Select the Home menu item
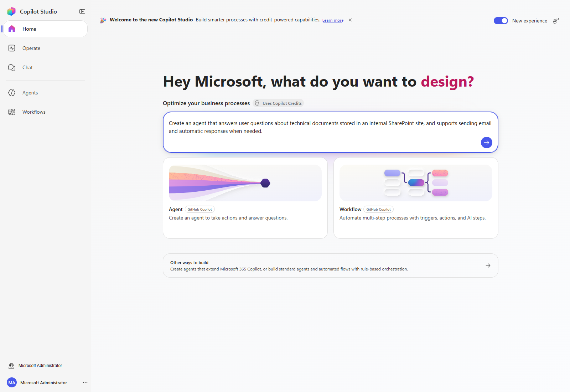Screen dimensions: 570x392 tap(45, 29)
